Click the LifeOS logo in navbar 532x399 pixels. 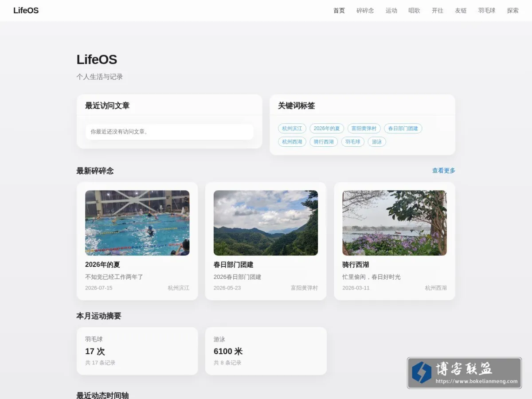tap(26, 11)
